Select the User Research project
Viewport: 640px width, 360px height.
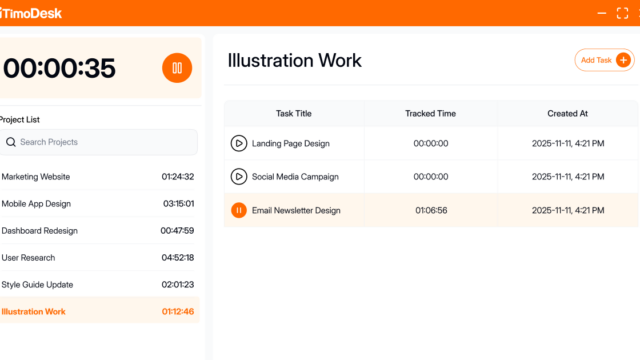click(98, 258)
